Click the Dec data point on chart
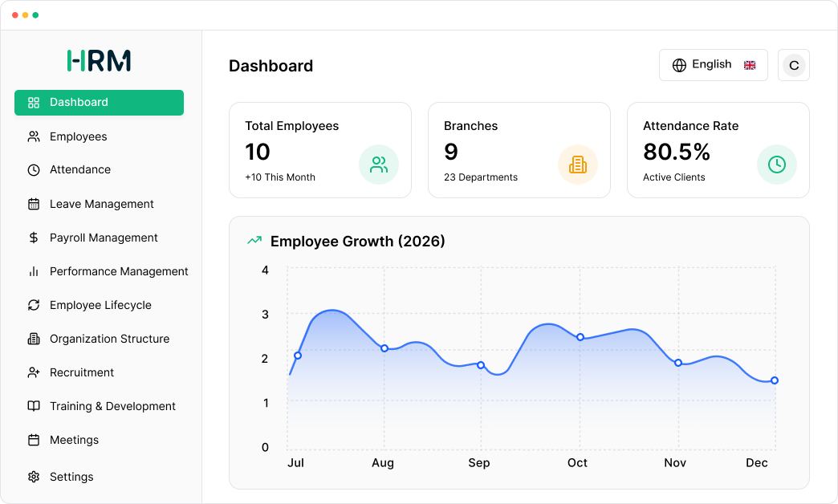The height and width of the screenshot is (504, 838). point(775,380)
